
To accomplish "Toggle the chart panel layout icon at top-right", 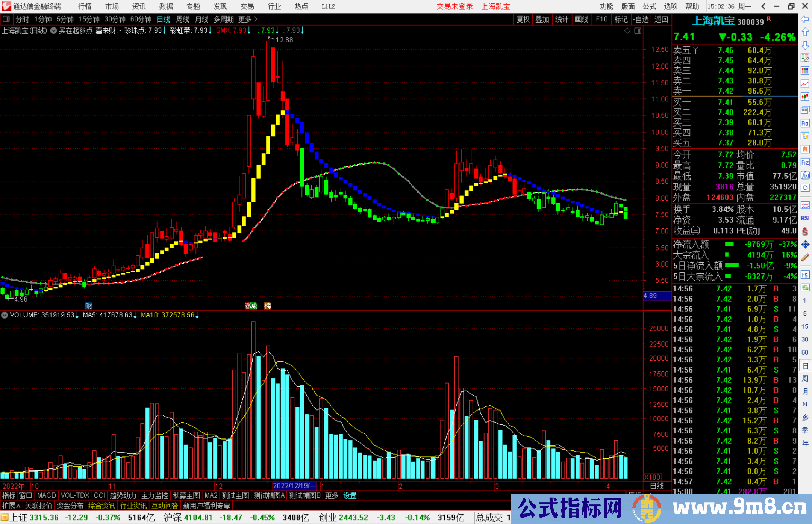I will [638, 31].
